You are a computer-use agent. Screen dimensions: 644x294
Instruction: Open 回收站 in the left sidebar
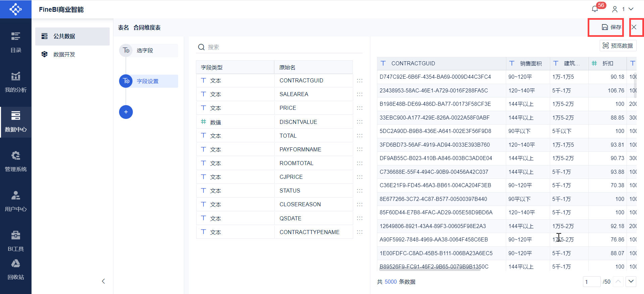(x=16, y=270)
